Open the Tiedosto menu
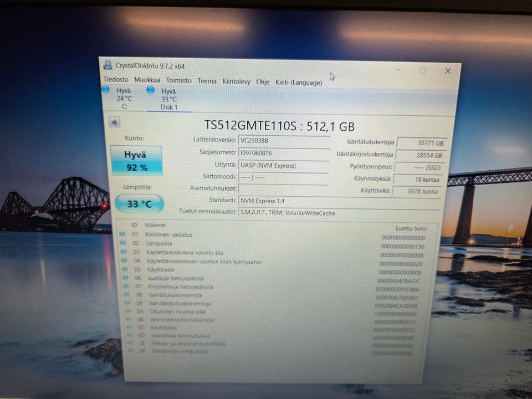 pyautogui.click(x=116, y=79)
